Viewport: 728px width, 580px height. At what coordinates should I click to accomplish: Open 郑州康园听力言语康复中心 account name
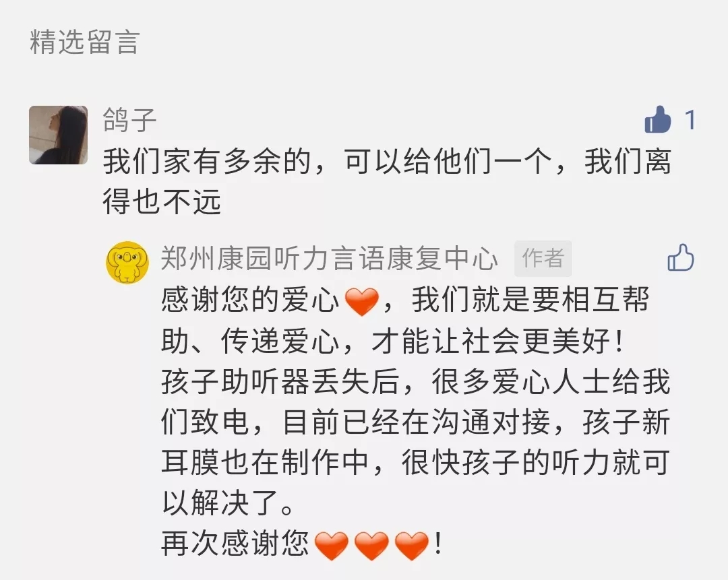point(330,259)
